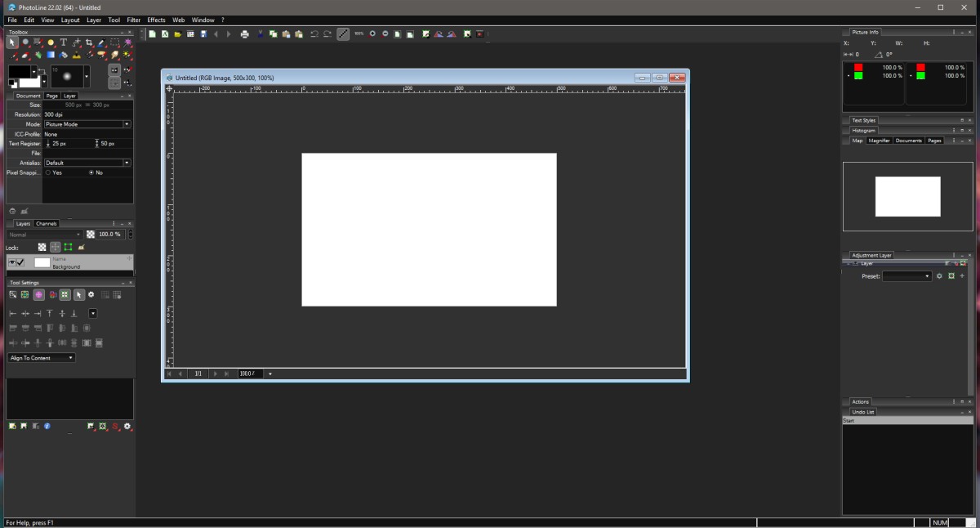980x528 pixels.
Task: Open the Align To Content dropdown
Action: pos(42,358)
